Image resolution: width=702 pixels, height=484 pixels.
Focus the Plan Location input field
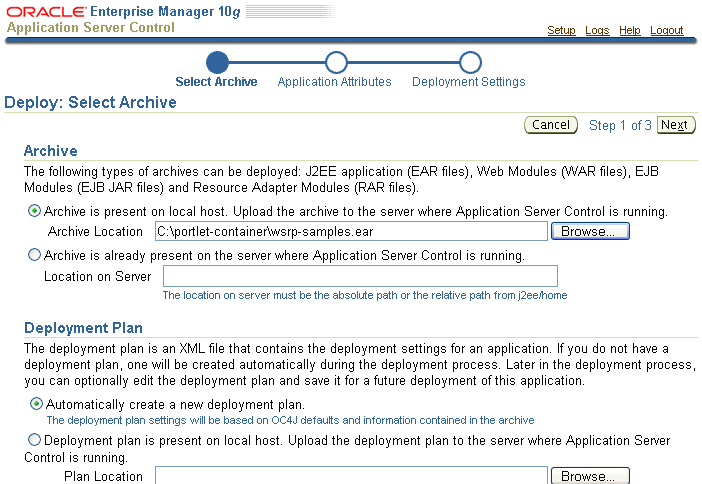(x=351, y=475)
